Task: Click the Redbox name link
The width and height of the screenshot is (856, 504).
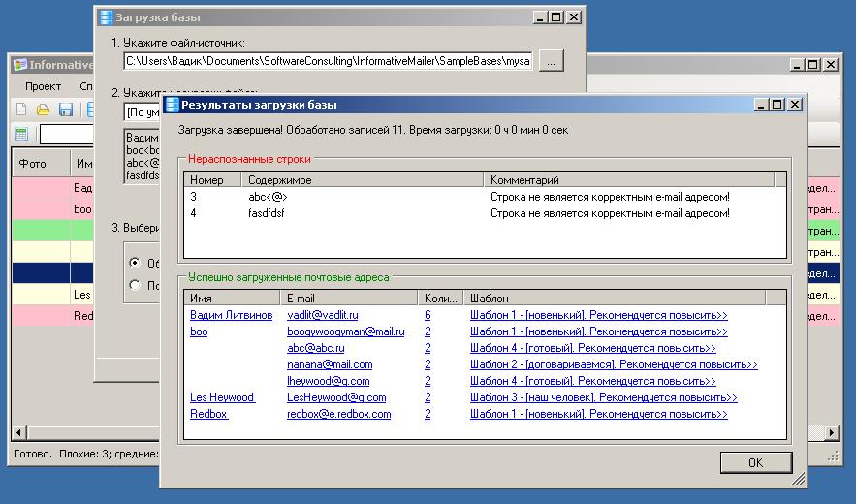Action: [208, 414]
